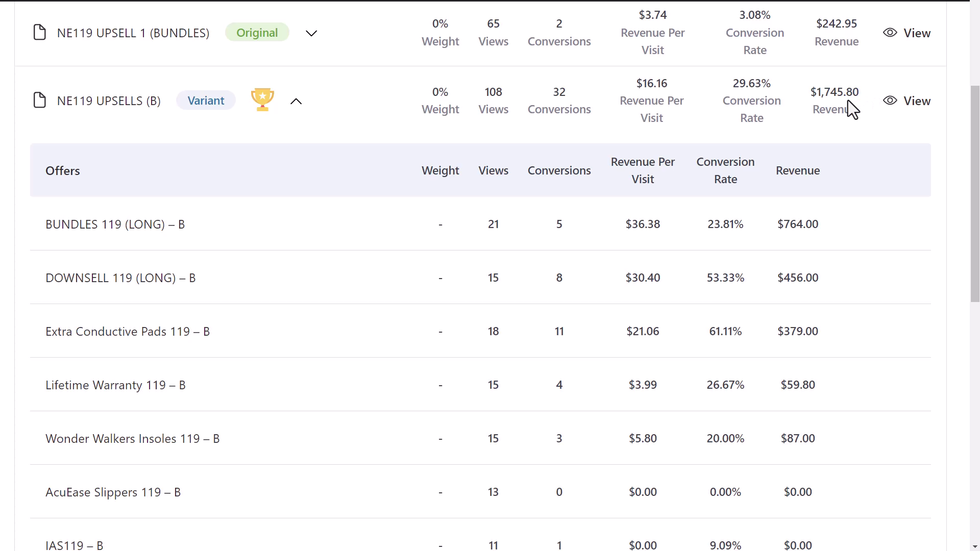
Task: Click the Variant status badge
Action: [205, 100]
